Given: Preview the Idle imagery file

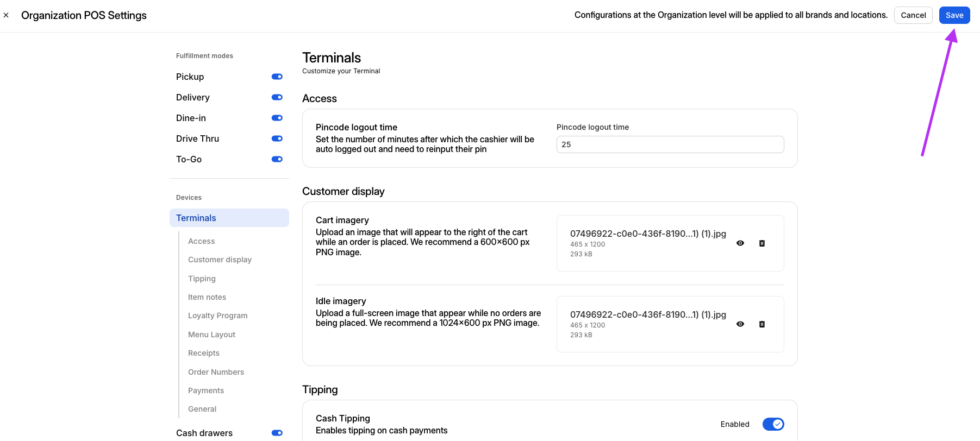Looking at the screenshot, I should click(x=740, y=324).
